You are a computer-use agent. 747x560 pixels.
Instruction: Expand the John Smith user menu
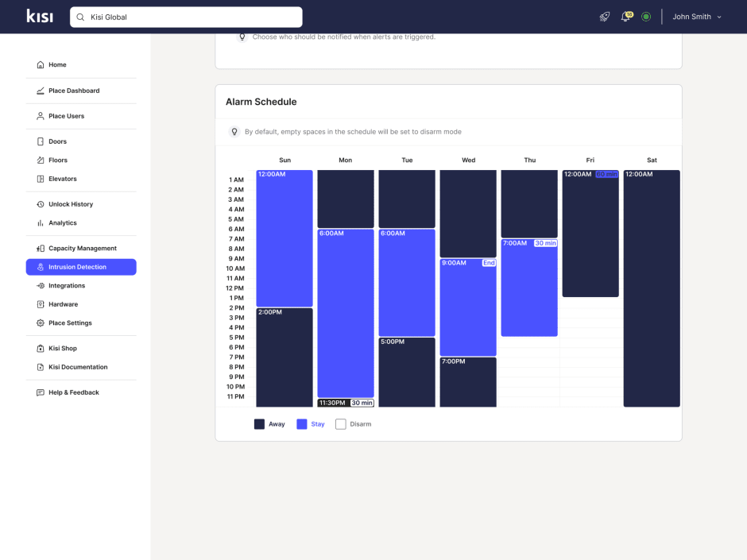tap(697, 17)
